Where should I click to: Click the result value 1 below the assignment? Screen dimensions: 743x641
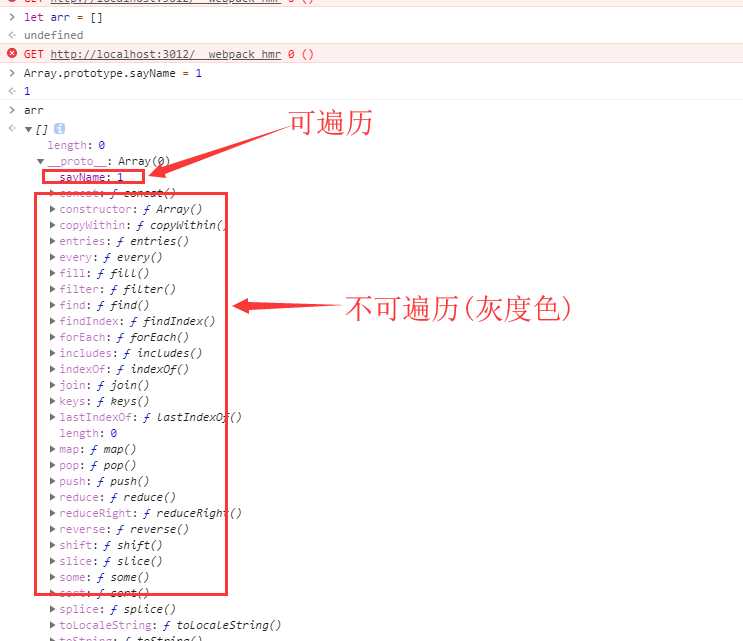27,91
